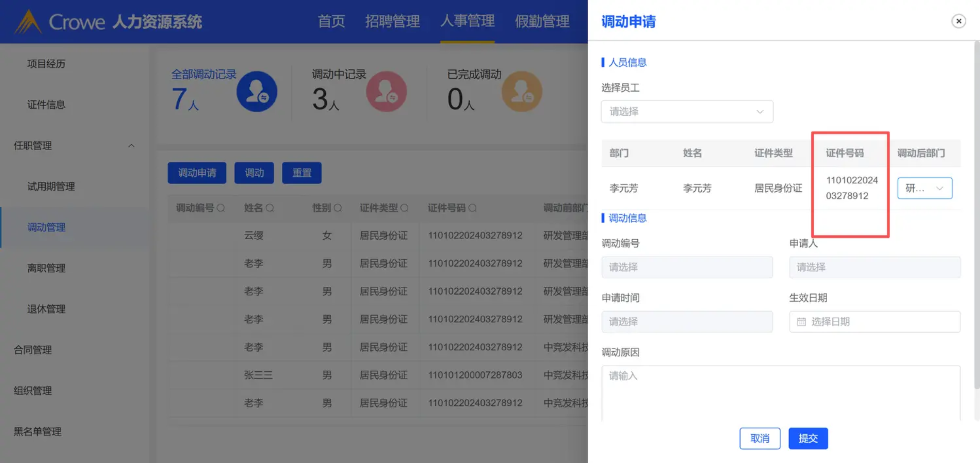
Task: Switch to the 假勤管理 top menu
Action: pyautogui.click(x=542, y=21)
